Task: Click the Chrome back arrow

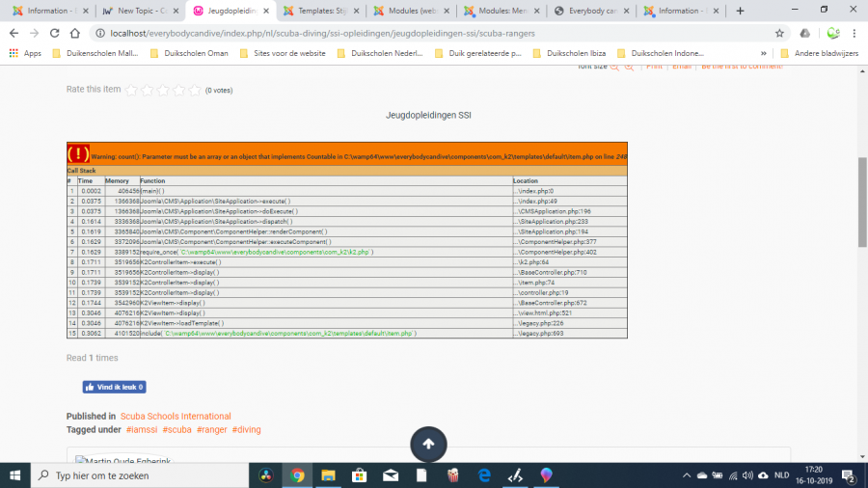Action: coord(14,33)
